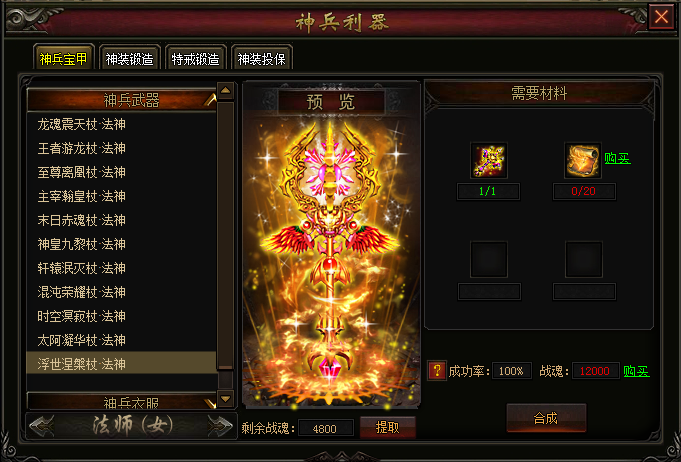Switch to the 神装锻造 tab
681x462 pixels.
pyautogui.click(x=129, y=59)
